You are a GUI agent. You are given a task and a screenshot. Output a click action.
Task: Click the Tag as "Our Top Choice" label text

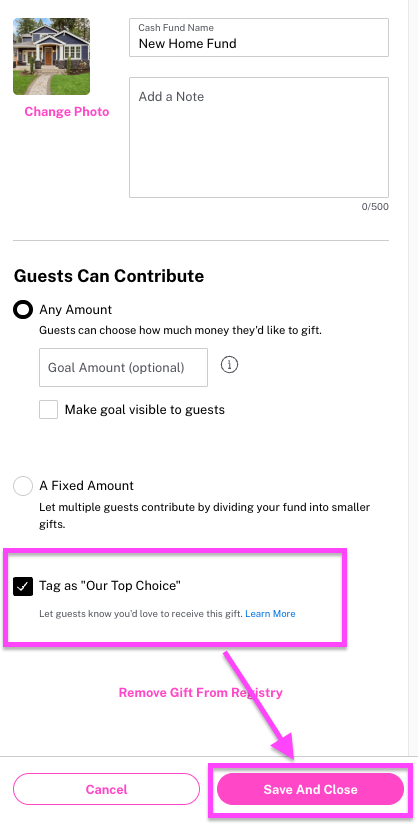(x=110, y=586)
